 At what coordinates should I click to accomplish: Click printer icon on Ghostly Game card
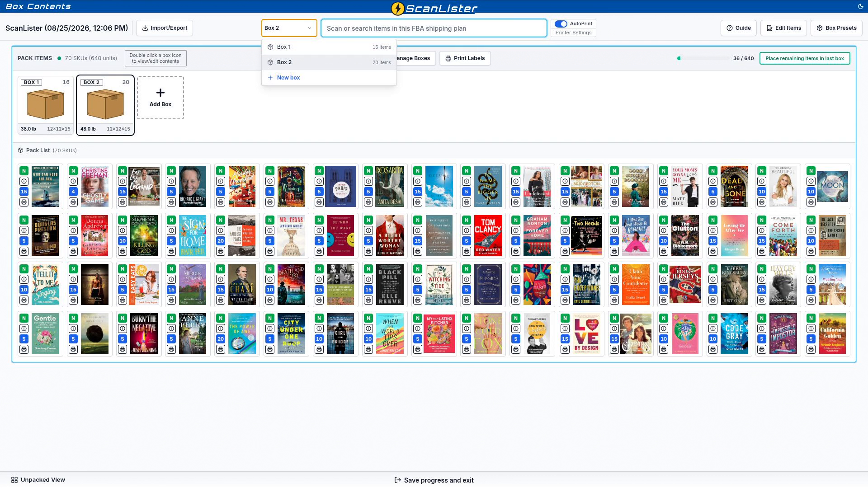pos(73,202)
